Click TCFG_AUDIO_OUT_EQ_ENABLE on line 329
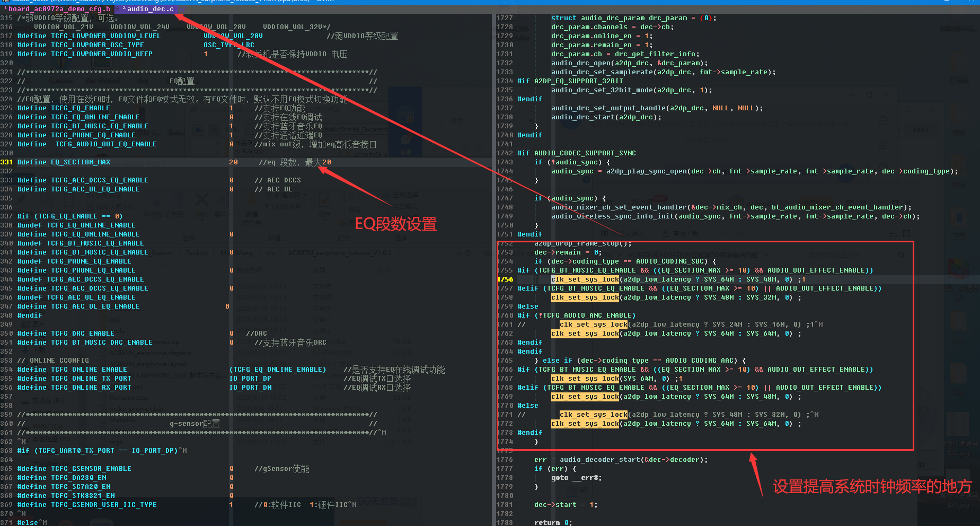 (106, 144)
